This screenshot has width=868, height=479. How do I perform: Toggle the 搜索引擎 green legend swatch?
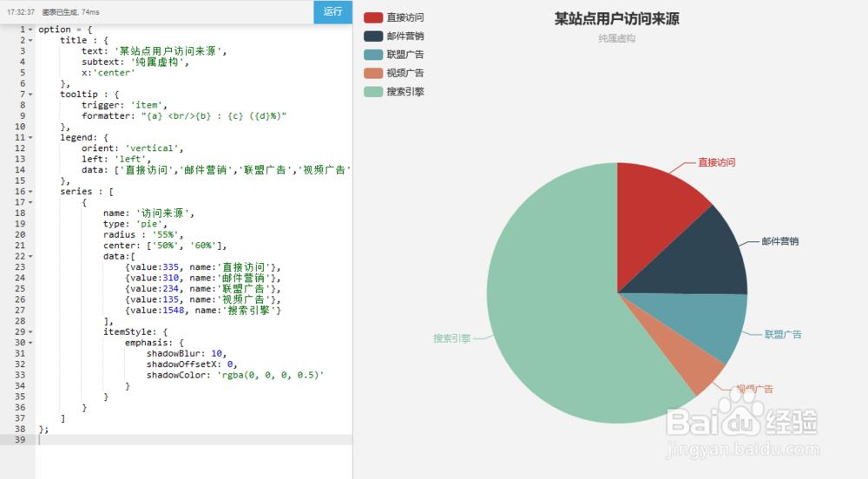373,92
